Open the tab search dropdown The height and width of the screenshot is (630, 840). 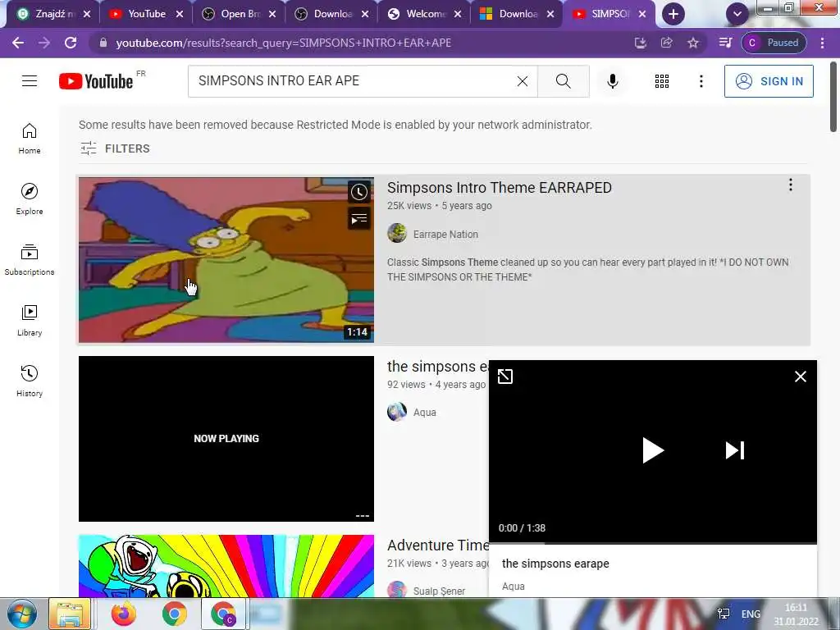pyautogui.click(x=737, y=14)
